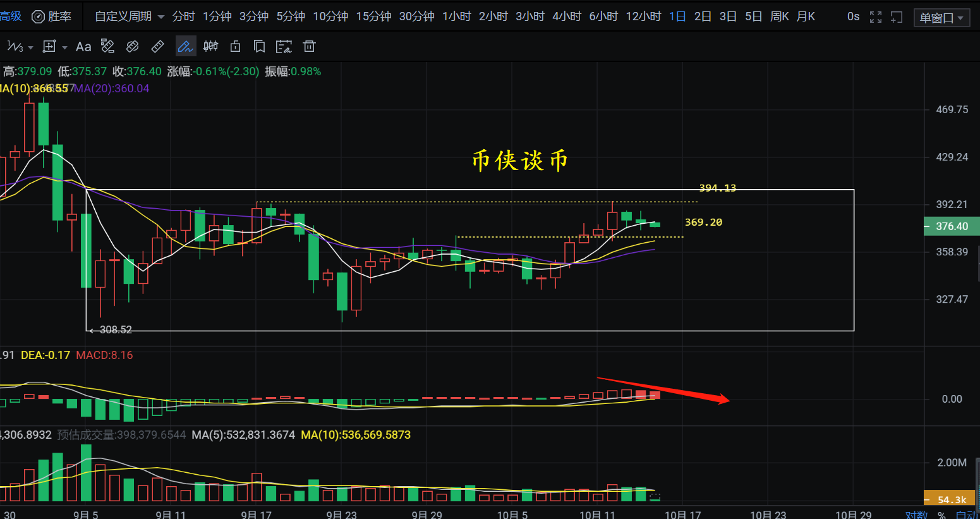Open the 胜率 win-rate panel

52,16
